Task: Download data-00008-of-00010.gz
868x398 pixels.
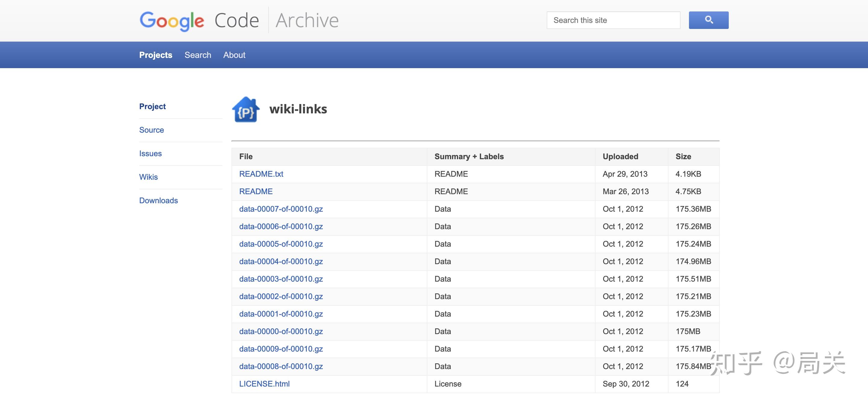Action: pos(281,367)
